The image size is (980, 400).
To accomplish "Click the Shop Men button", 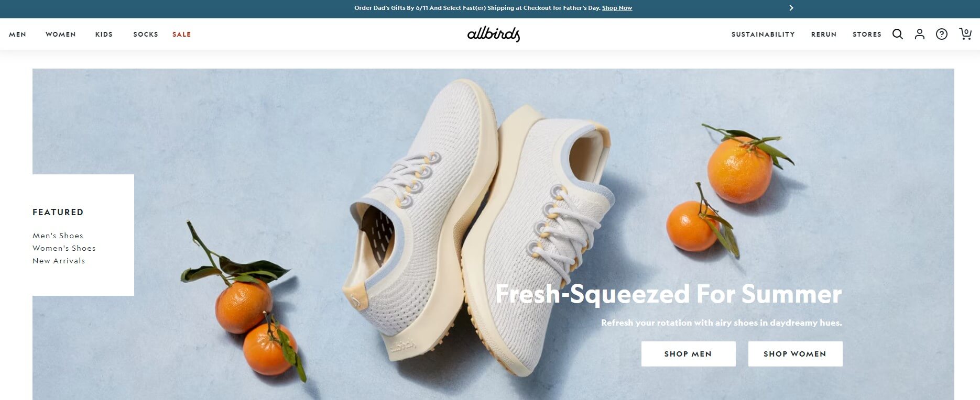I will 689,354.
